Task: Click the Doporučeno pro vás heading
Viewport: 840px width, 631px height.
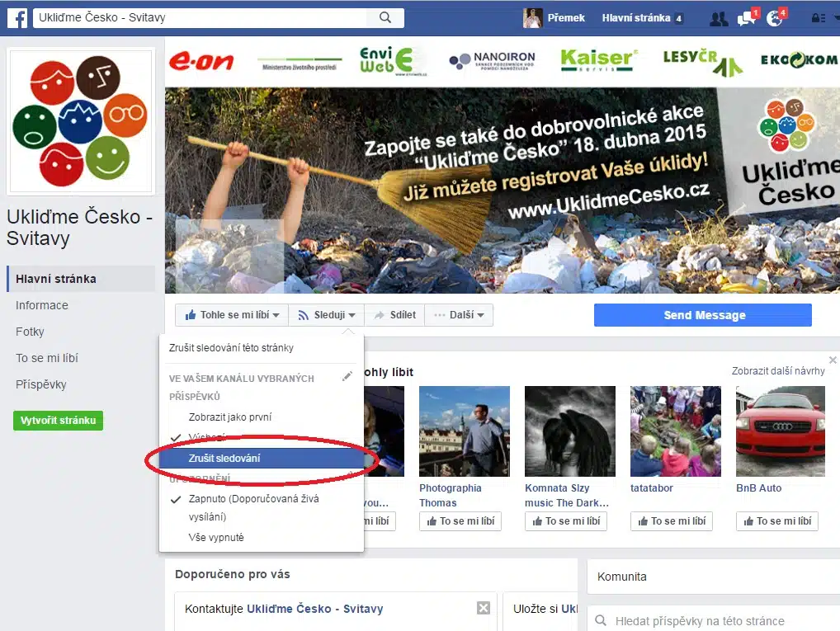Action: tap(233, 574)
